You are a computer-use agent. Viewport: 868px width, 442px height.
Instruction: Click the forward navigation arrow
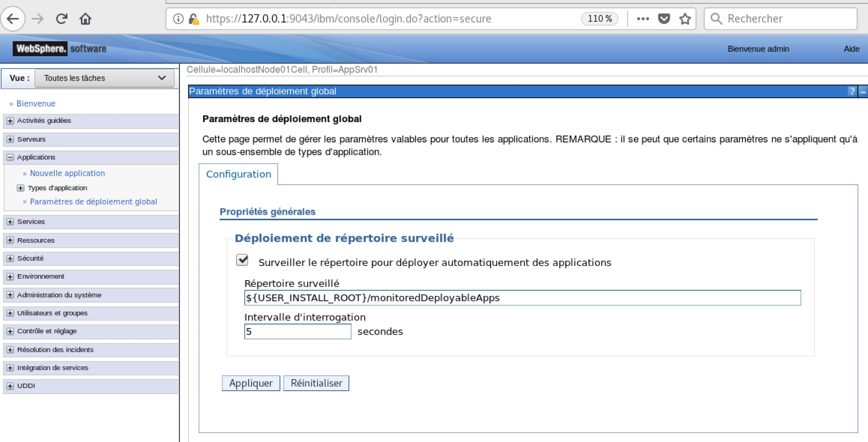pos(37,19)
